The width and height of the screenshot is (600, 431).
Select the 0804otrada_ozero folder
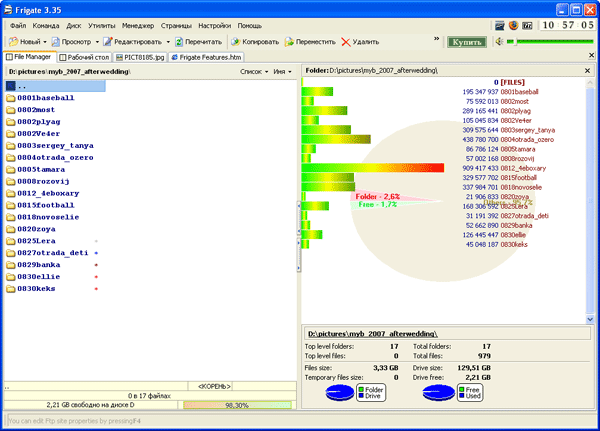pos(50,157)
